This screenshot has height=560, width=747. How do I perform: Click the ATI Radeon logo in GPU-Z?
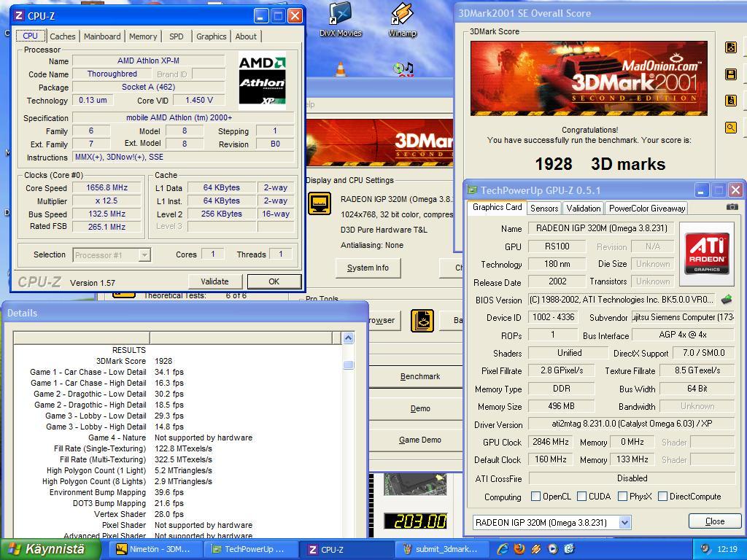pyautogui.click(x=707, y=253)
